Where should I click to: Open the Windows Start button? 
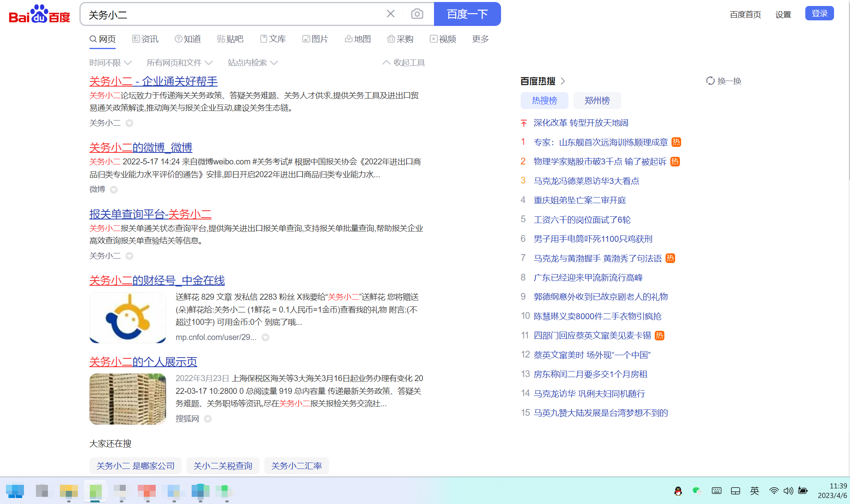point(16,491)
